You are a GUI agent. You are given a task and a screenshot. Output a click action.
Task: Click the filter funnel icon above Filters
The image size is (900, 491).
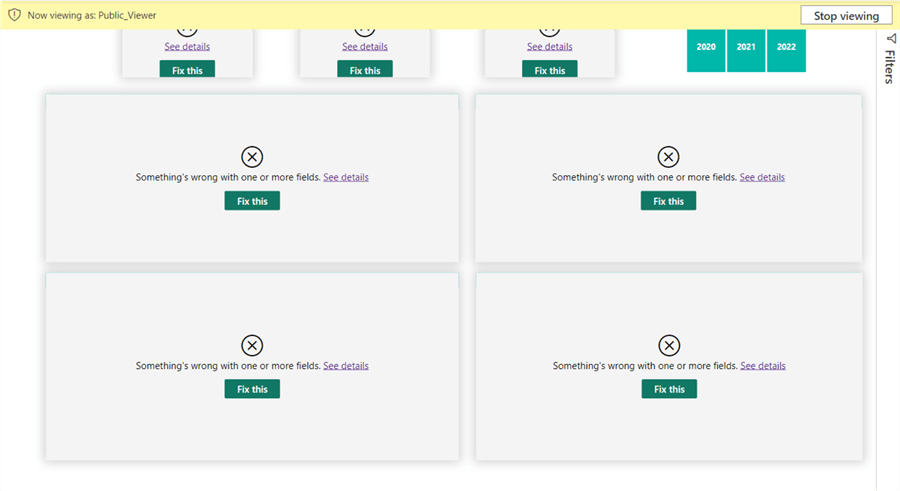(891, 38)
